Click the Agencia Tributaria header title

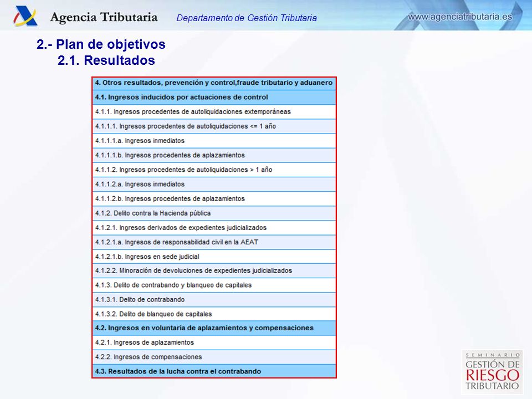[104, 18]
